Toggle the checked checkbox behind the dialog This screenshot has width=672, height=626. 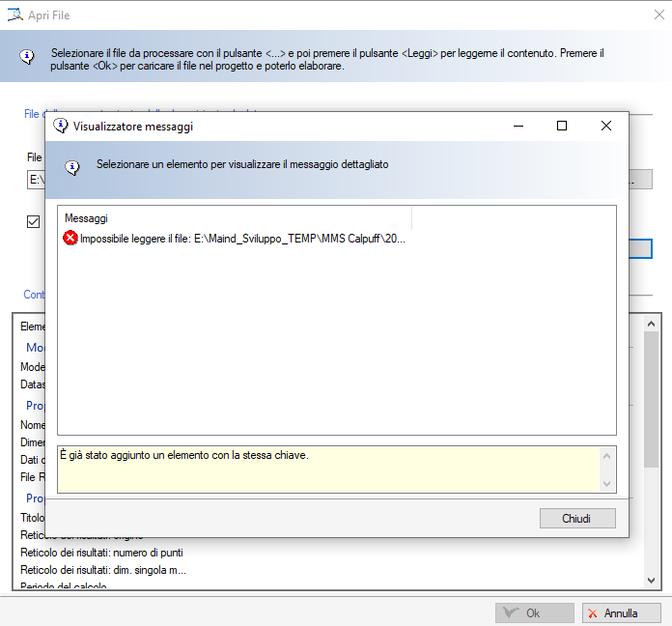pos(34,221)
